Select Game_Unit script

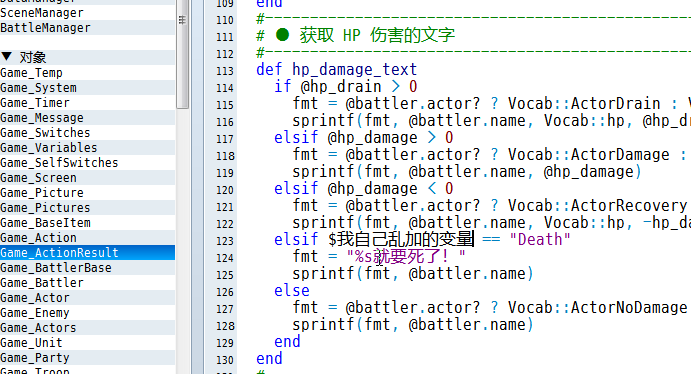pyautogui.click(x=31, y=342)
